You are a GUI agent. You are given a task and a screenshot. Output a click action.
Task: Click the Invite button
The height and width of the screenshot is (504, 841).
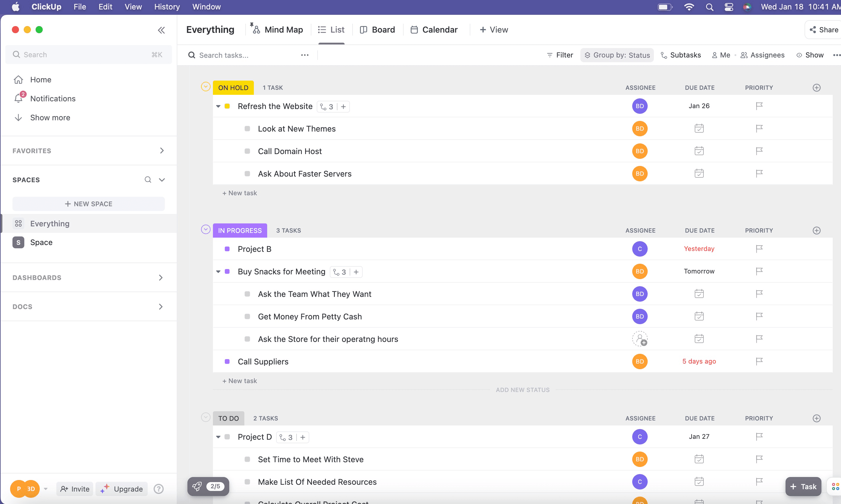point(75,489)
